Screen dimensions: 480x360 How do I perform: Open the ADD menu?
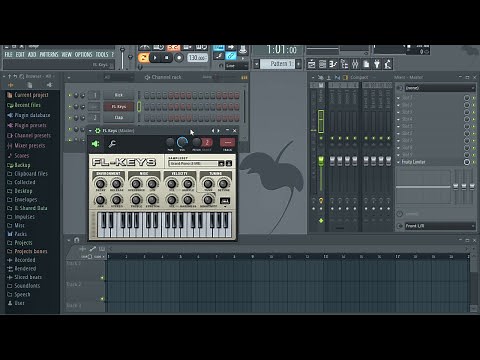[32, 54]
